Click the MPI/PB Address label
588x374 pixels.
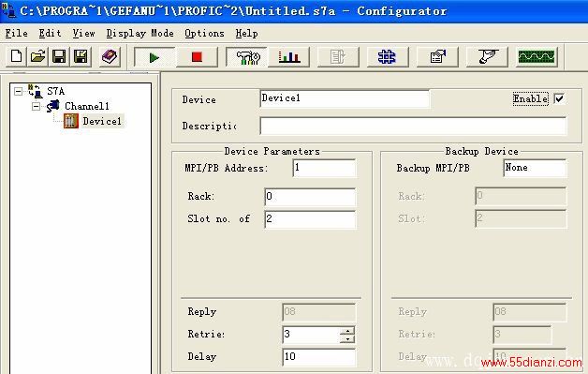tap(227, 168)
